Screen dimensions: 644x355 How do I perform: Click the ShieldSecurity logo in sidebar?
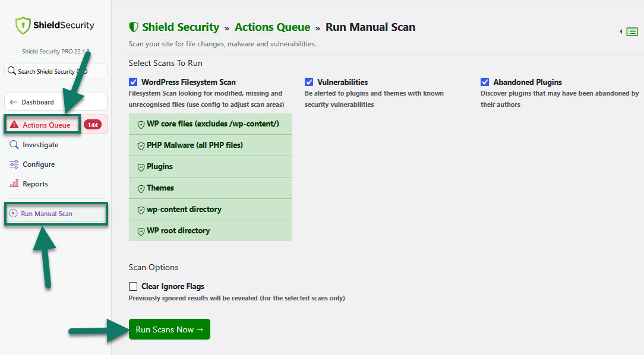[x=55, y=26]
